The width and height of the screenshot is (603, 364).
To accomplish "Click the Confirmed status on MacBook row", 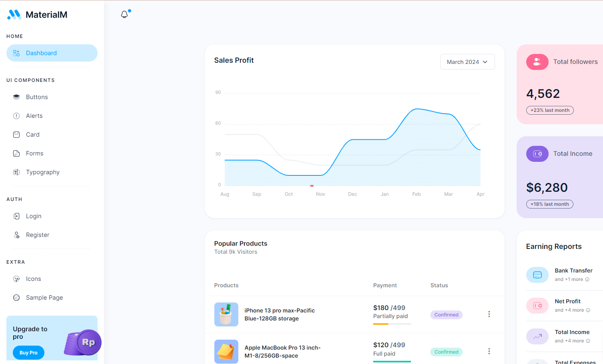I will pos(446,352).
